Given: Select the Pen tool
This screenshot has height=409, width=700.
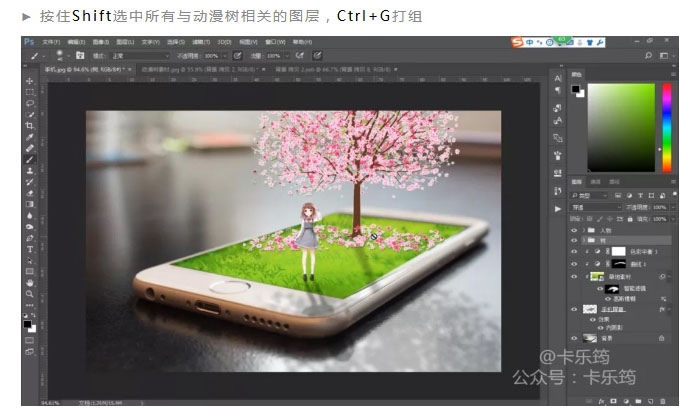Looking at the screenshot, I should (30, 238).
